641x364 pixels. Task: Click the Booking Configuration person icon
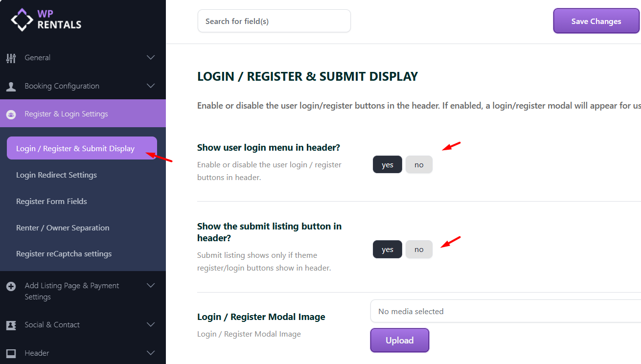[x=11, y=87]
